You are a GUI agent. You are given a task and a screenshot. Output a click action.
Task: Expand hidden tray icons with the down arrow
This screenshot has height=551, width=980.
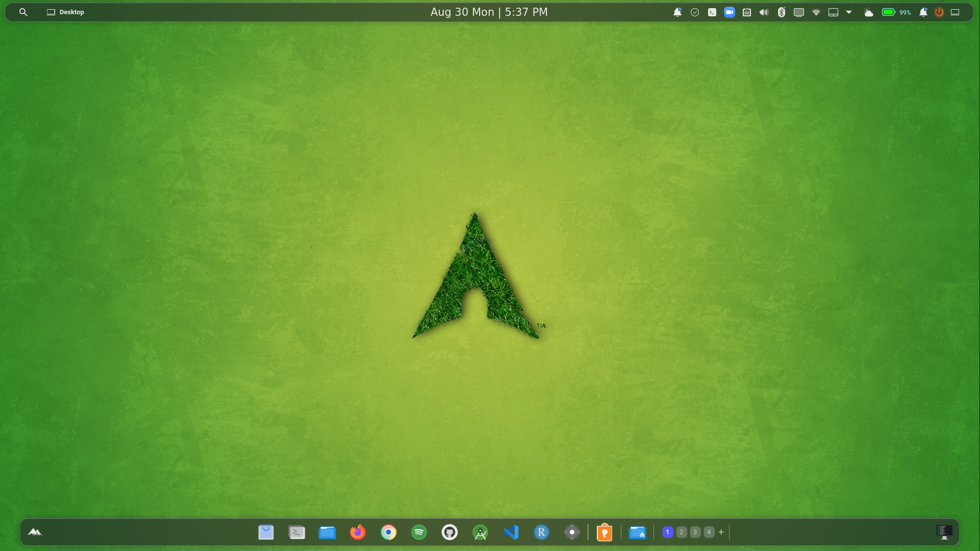click(x=849, y=12)
